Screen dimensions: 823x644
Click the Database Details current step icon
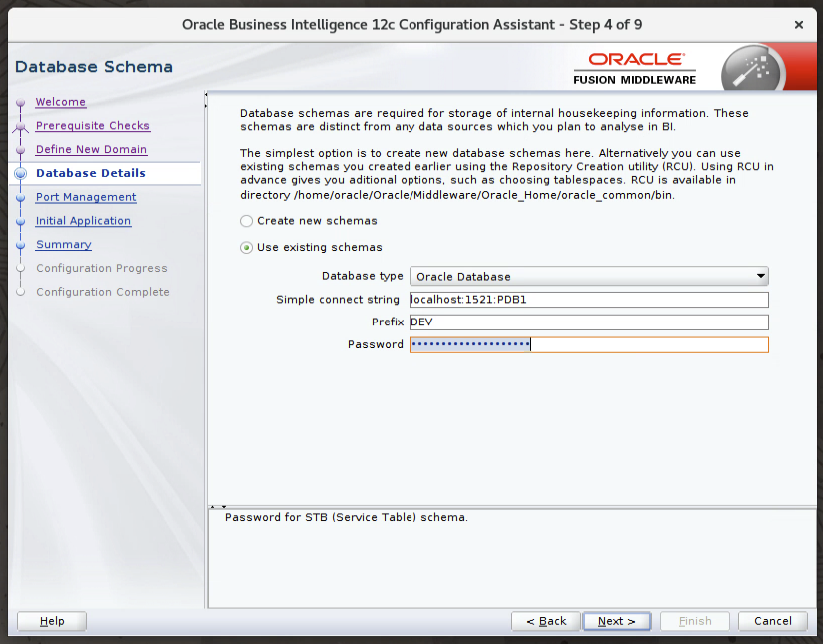[21, 173]
